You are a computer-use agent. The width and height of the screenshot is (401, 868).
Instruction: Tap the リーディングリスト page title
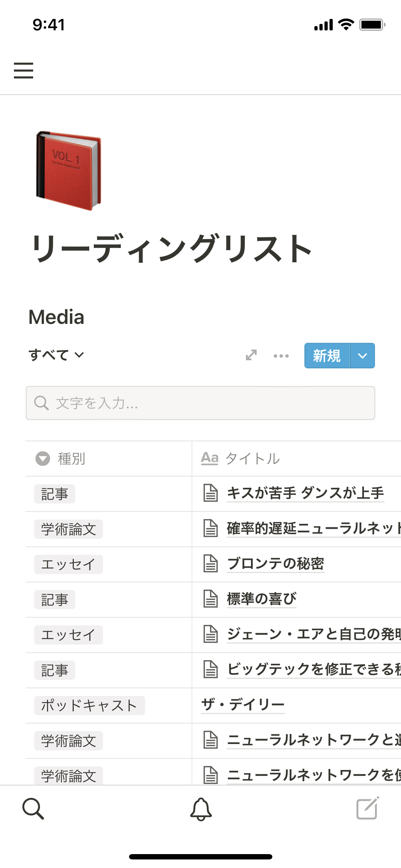coord(172,248)
